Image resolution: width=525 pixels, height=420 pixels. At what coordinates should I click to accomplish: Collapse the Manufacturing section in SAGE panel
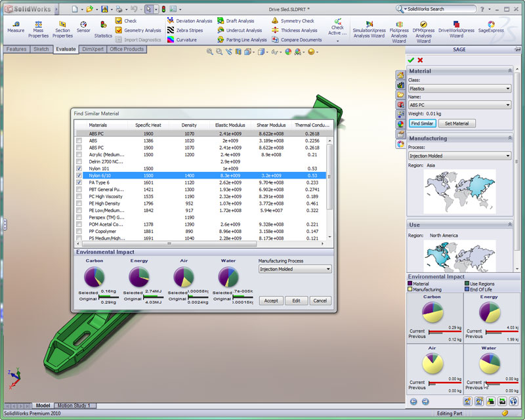[509, 138]
